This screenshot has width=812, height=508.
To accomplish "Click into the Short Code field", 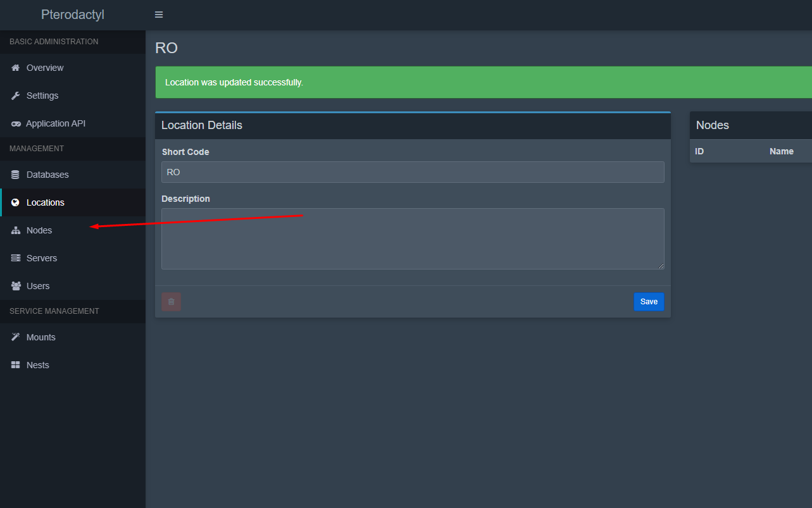I will (413, 172).
